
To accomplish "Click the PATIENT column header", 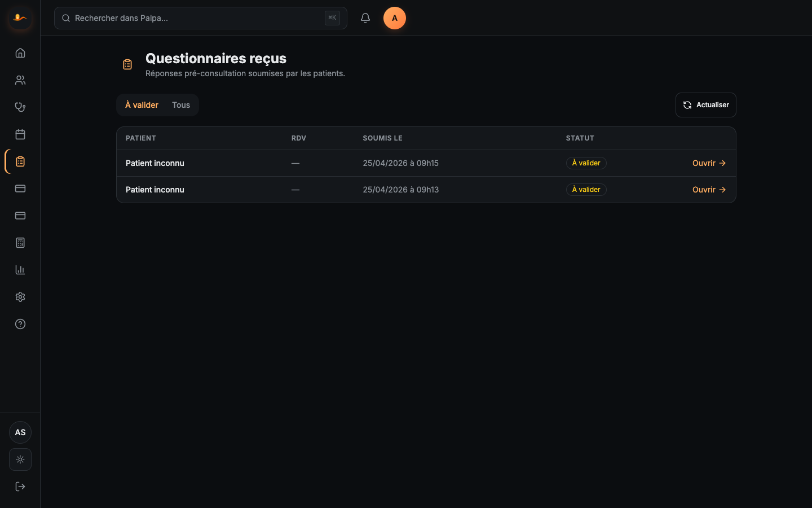I will pos(141,138).
